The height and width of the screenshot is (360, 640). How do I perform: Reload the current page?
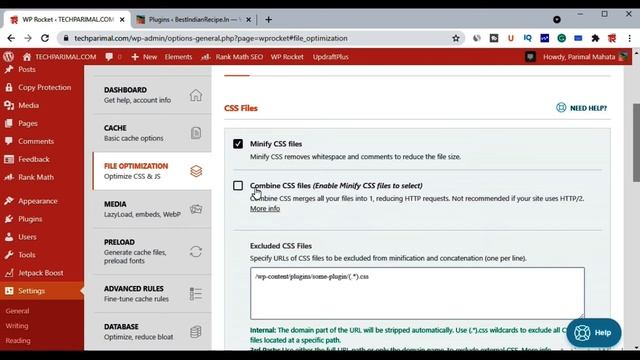coord(45,38)
